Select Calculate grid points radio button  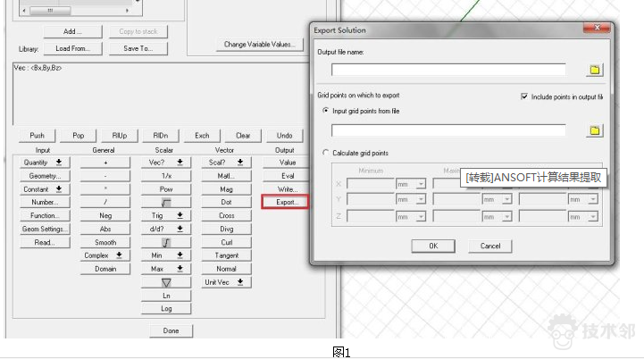click(325, 154)
